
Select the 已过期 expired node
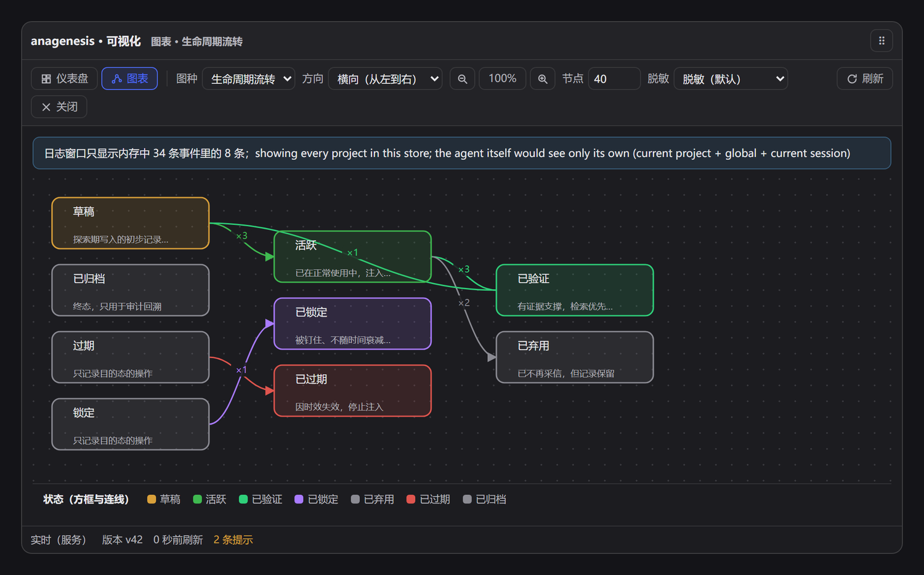coord(352,391)
